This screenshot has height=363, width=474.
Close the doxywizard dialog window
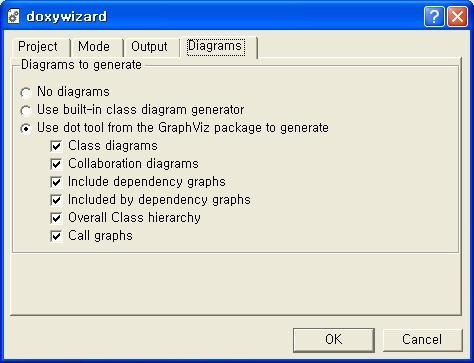coord(457,16)
